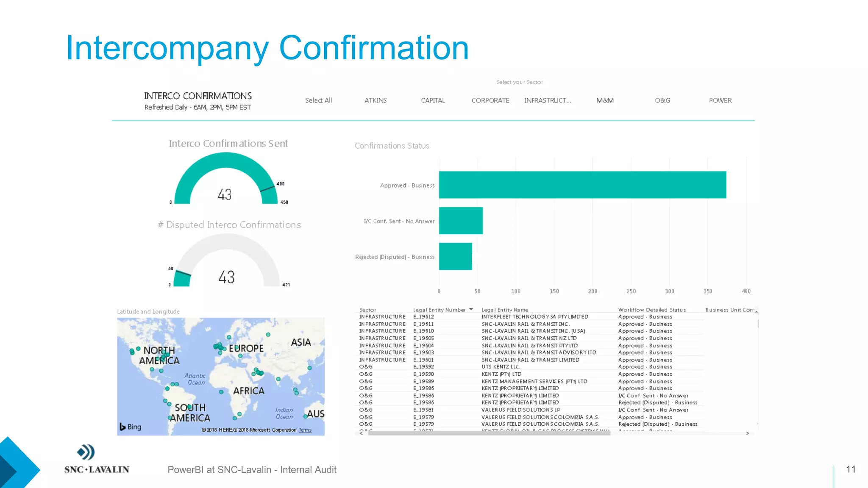Click the SNC-Lavalin logo

tap(96, 459)
